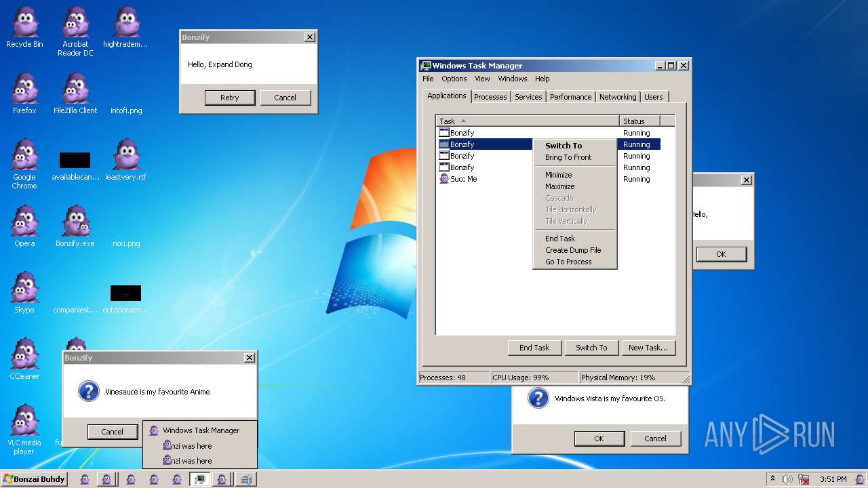The image size is (868, 488).
Task: Switch to the Users tab
Action: pyautogui.click(x=654, y=97)
